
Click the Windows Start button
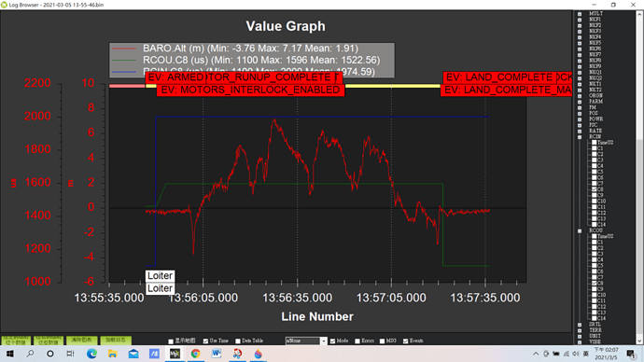[x=9, y=354]
